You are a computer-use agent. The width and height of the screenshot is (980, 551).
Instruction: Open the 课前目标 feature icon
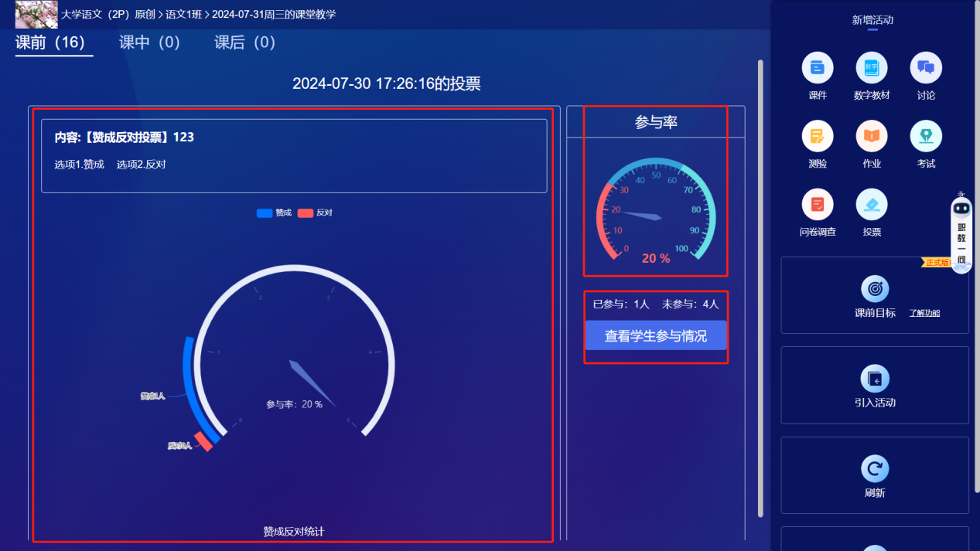click(x=875, y=290)
